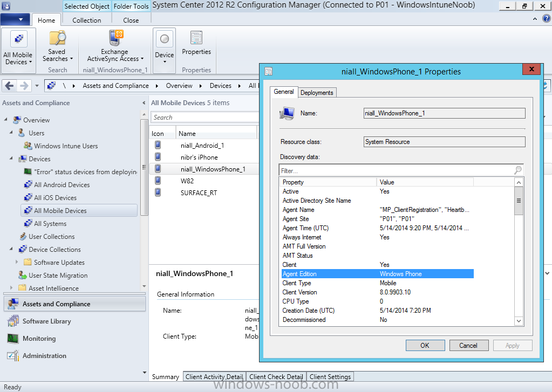Click Cancel in the Properties dialog
This screenshot has height=392, width=552.
(x=468, y=346)
